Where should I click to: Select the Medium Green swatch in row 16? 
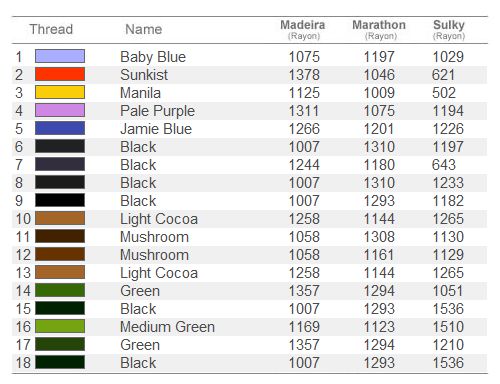[x=60, y=326]
